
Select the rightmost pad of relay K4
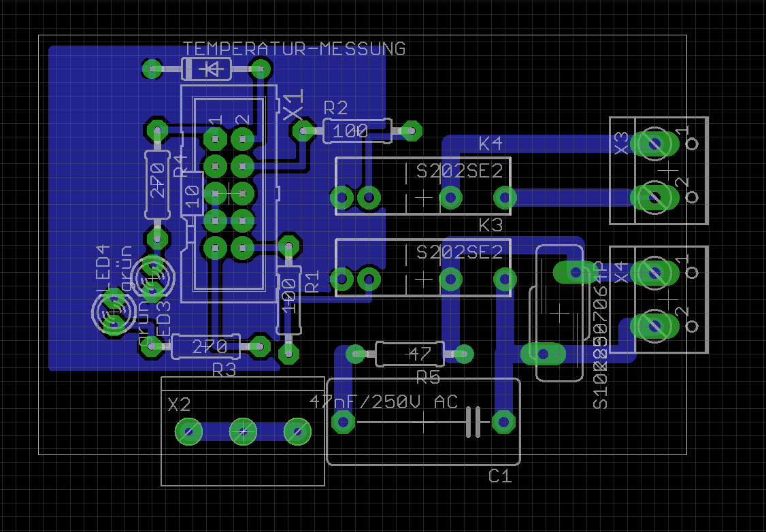pos(505,198)
